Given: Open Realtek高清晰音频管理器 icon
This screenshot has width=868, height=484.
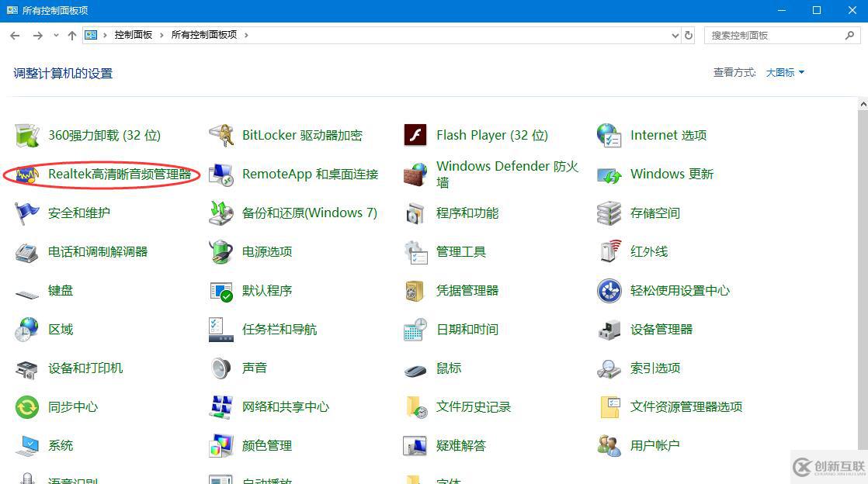Looking at the screenshot, I should click(26, 175).
